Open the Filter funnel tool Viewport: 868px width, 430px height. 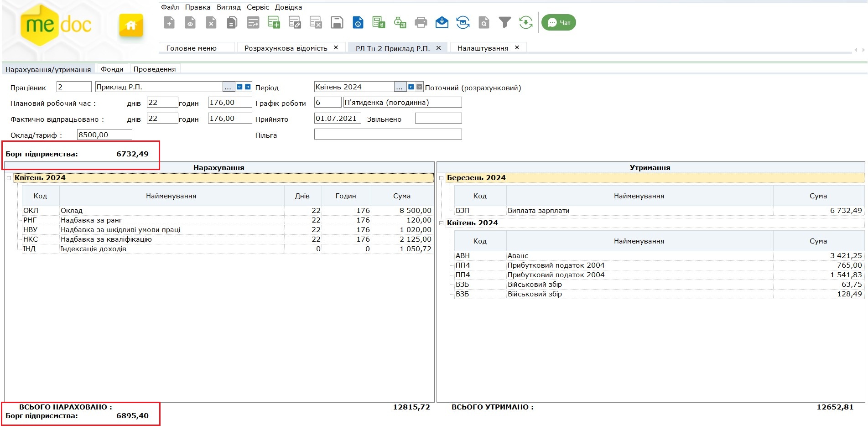504,22
